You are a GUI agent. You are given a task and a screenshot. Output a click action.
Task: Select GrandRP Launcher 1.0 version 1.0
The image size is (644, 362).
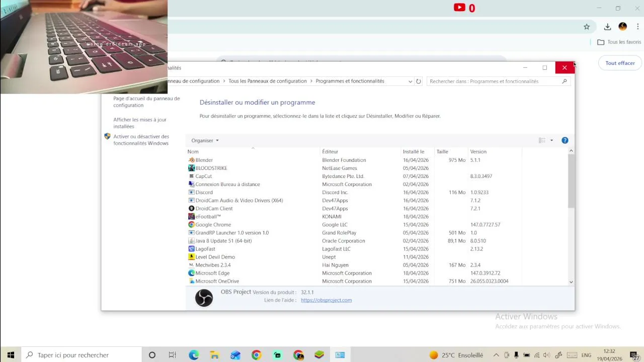tap(355, 233)
